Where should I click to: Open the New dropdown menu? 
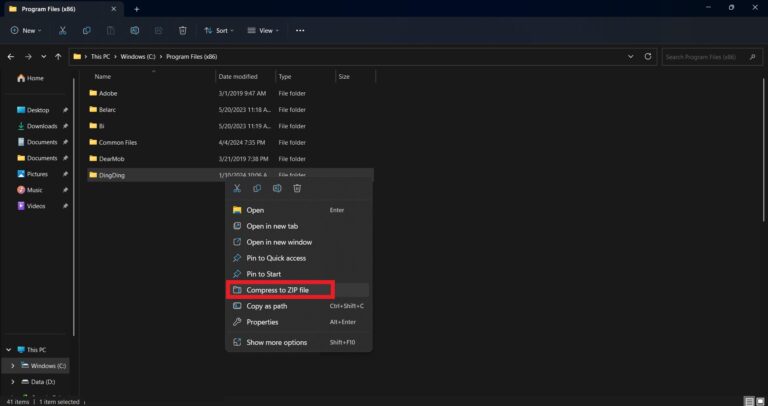click(x=26, y=30)
